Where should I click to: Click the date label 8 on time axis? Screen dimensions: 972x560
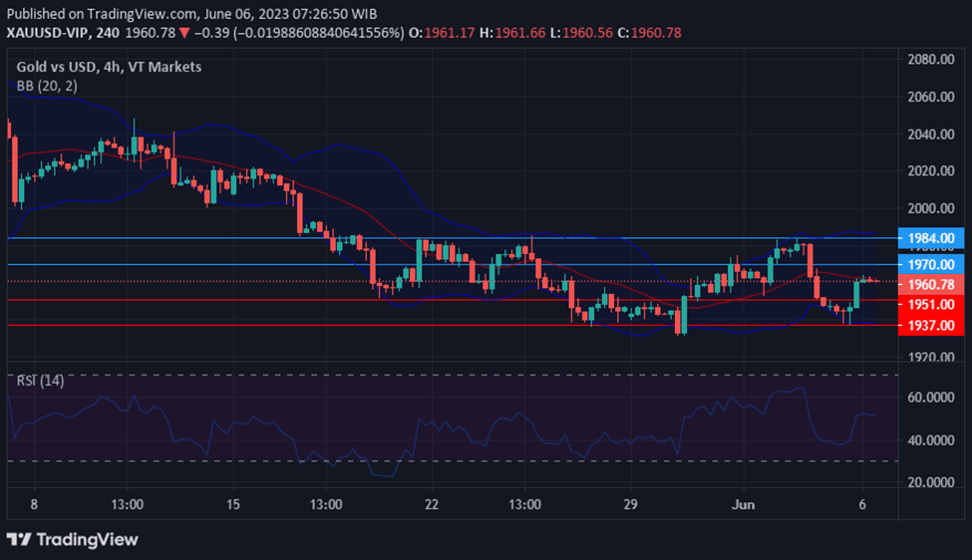[34, 504]
